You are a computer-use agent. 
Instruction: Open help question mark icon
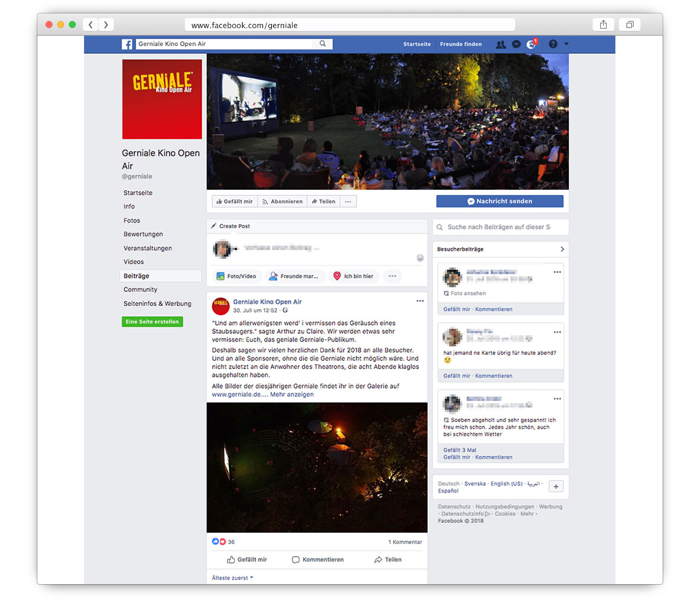553,44
